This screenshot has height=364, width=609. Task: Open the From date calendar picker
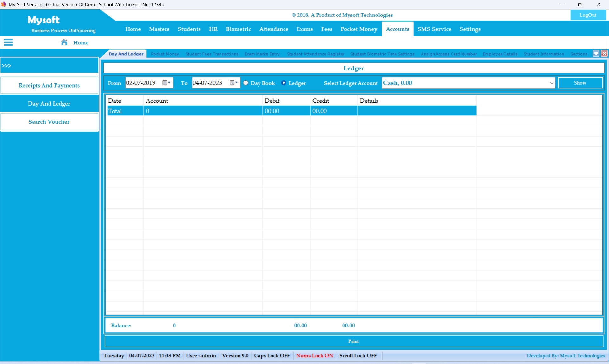tap(167, 83)
